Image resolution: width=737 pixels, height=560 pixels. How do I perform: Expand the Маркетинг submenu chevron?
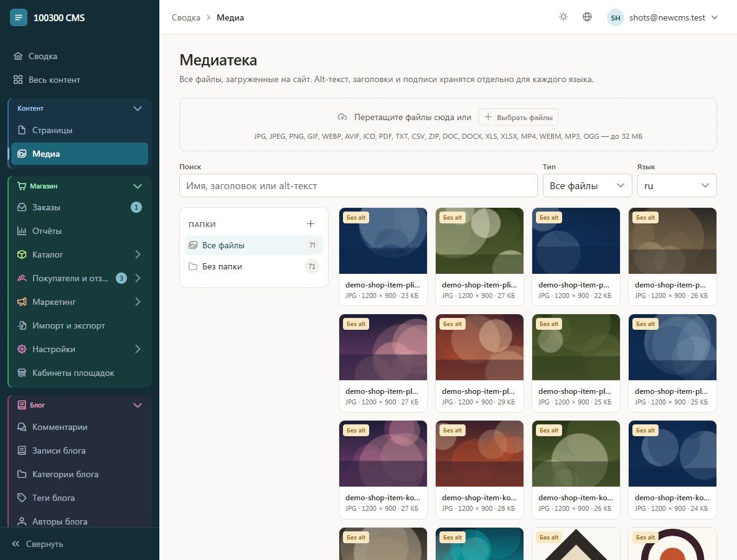(138, 302)
